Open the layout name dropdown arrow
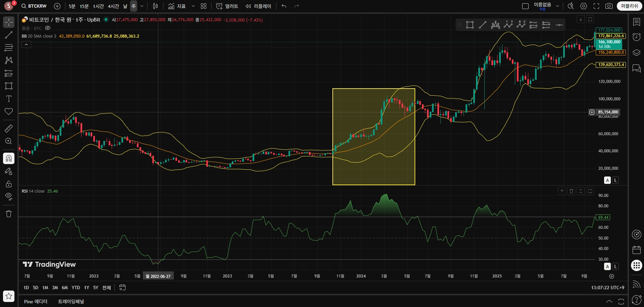 click(x=557, y=6)
